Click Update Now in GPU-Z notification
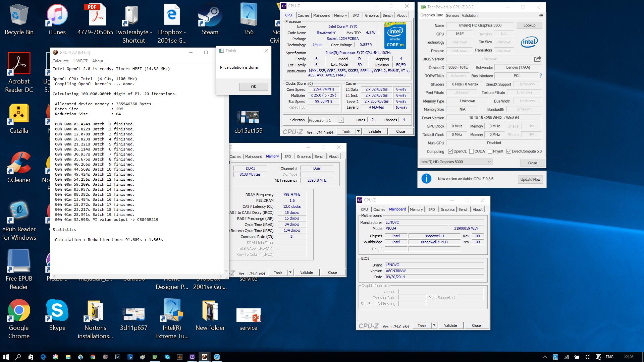 point(530,179)
